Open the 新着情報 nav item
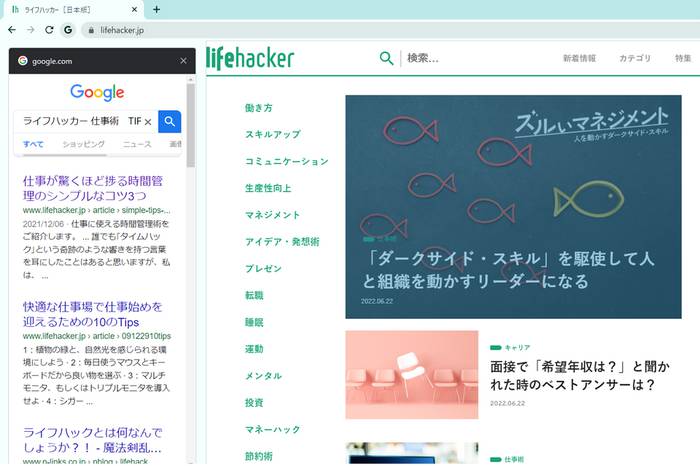Viewport: 700px width, 466px height. pyautogui.click(x=579, y=58)
